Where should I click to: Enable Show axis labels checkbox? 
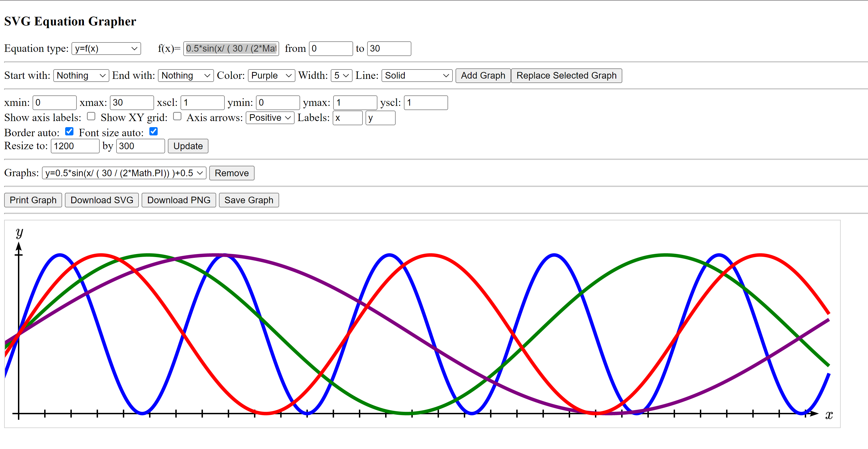91,116
